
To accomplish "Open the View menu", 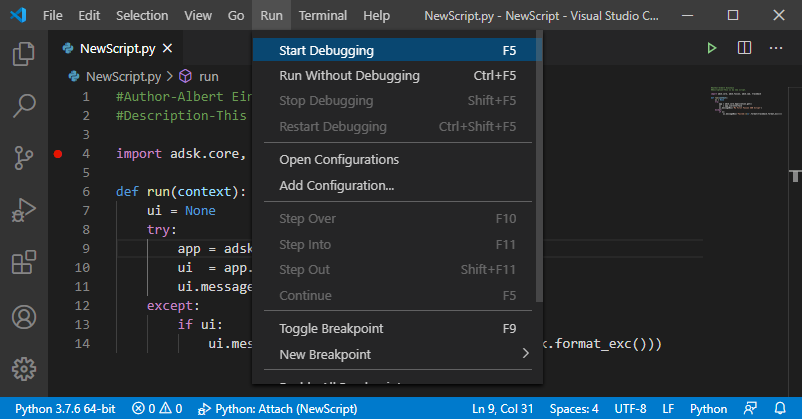I will (x=198, y=15).
